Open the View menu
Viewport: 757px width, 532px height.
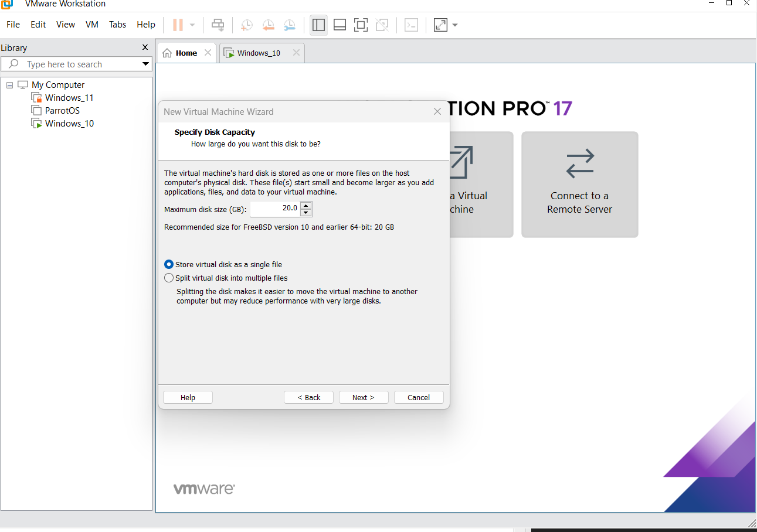pos(66,25)
